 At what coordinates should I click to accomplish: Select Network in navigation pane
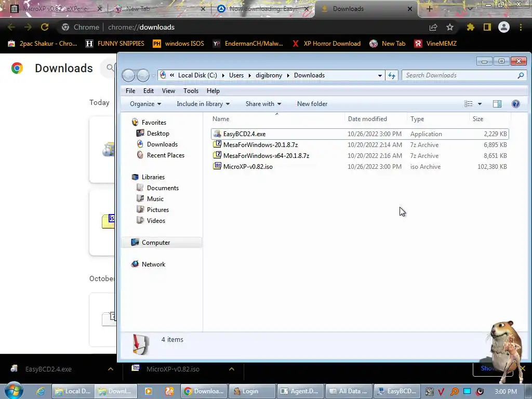point(153,264)
